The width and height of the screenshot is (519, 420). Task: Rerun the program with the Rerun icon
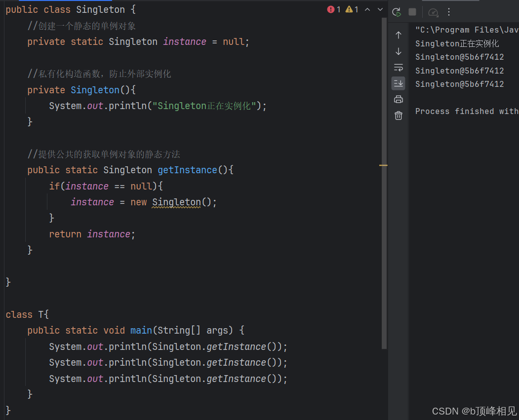point(397,12)
